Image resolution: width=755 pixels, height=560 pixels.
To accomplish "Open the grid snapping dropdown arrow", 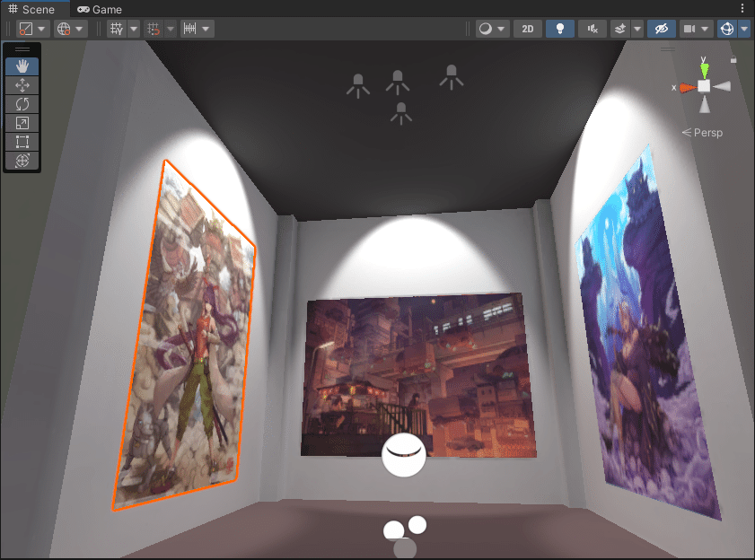I will [171, 29].
